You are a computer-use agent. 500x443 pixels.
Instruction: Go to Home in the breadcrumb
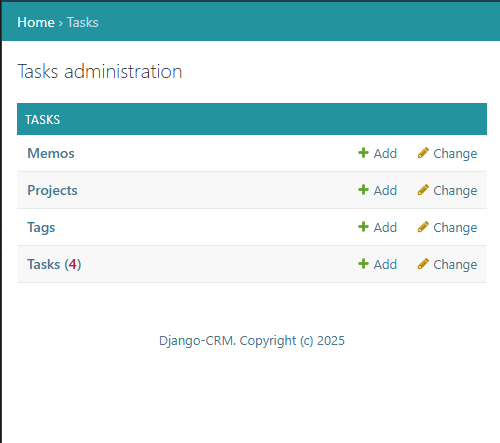[x=36, y=22]
